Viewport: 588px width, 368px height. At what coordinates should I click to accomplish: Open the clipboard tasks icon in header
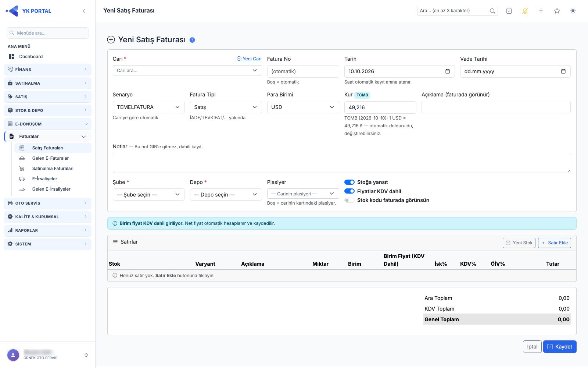coord(509,11)
